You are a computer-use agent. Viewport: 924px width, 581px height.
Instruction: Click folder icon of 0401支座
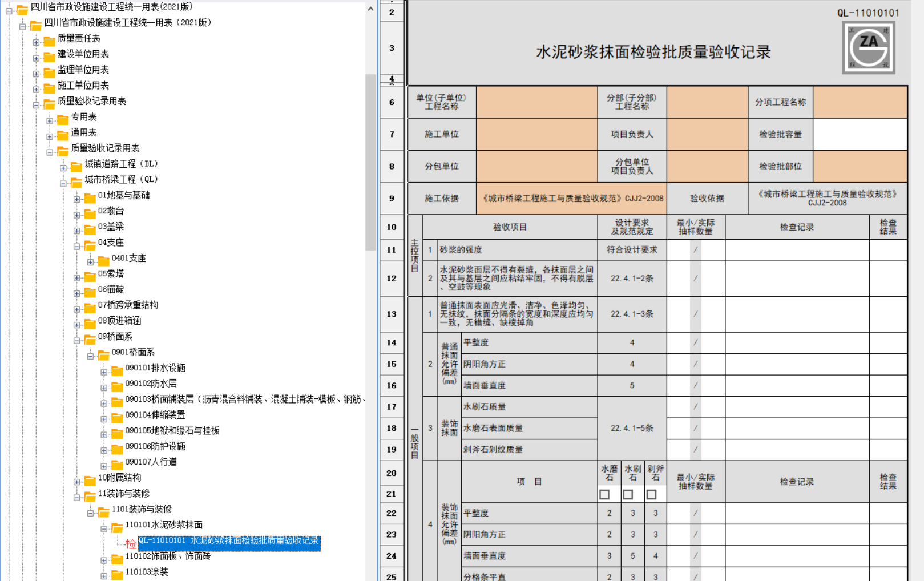[x=103, y=260]
